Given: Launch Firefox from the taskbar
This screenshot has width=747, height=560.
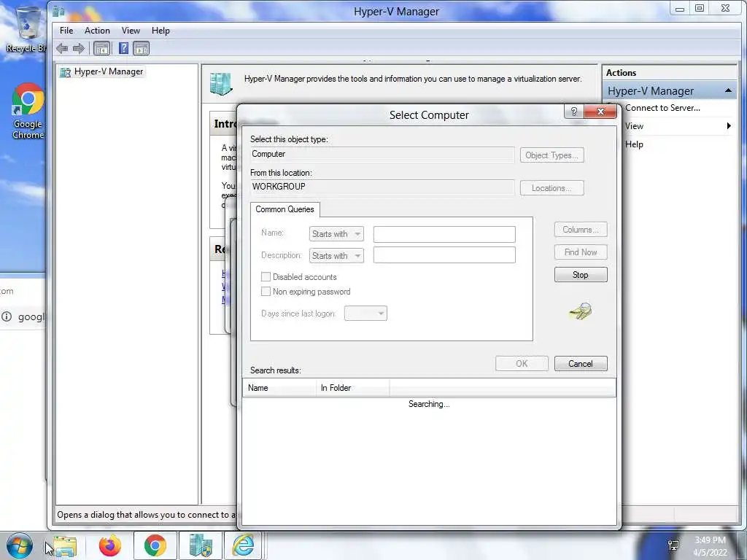Looking at the screenshot, I should (109, 545).
